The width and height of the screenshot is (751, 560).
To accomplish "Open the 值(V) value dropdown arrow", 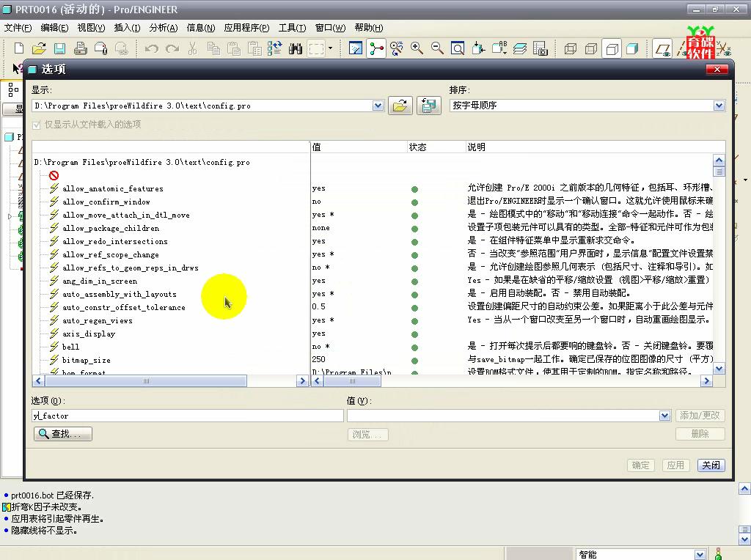I will point(664,416).
